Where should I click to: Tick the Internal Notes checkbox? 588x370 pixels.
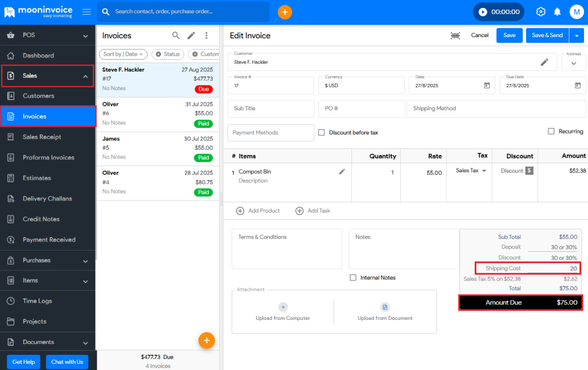coord(353,278)
